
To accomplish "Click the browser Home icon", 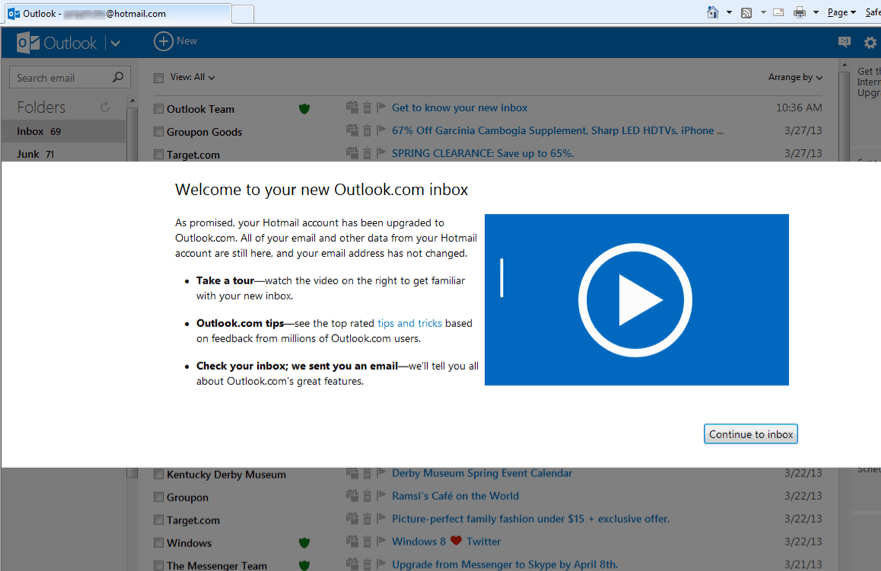I will pyautogui.click(x=712, y=12).
